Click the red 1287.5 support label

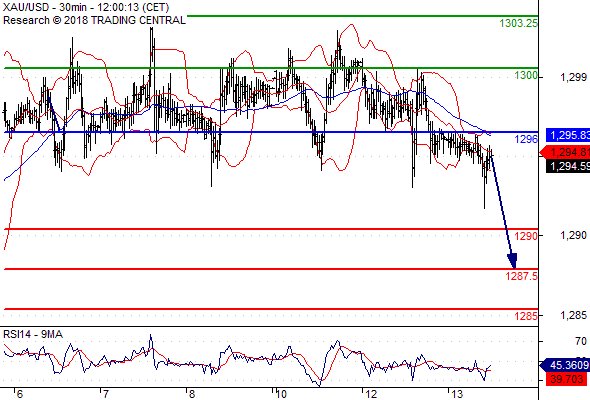tap(522, 276)
